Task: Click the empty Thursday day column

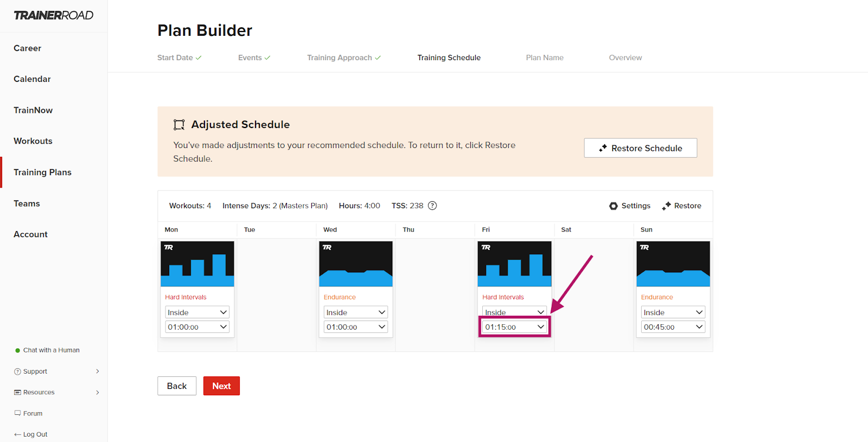Action: (x=435, y=295)
